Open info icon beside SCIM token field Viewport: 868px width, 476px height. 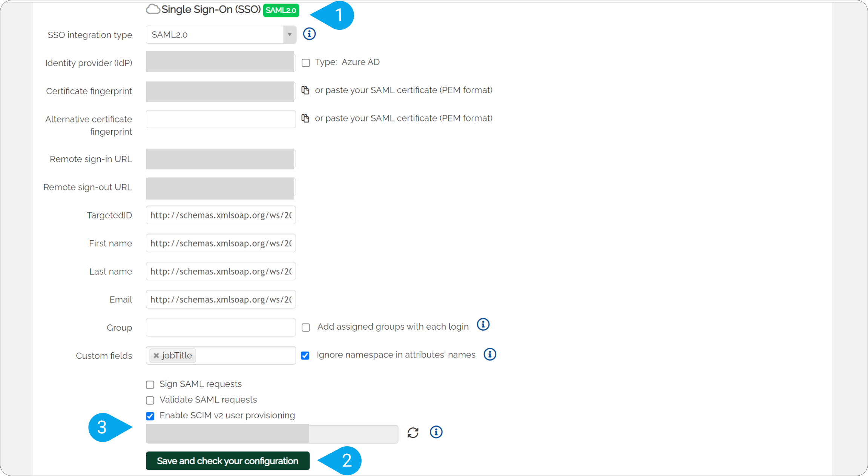[x=436, y=432]
